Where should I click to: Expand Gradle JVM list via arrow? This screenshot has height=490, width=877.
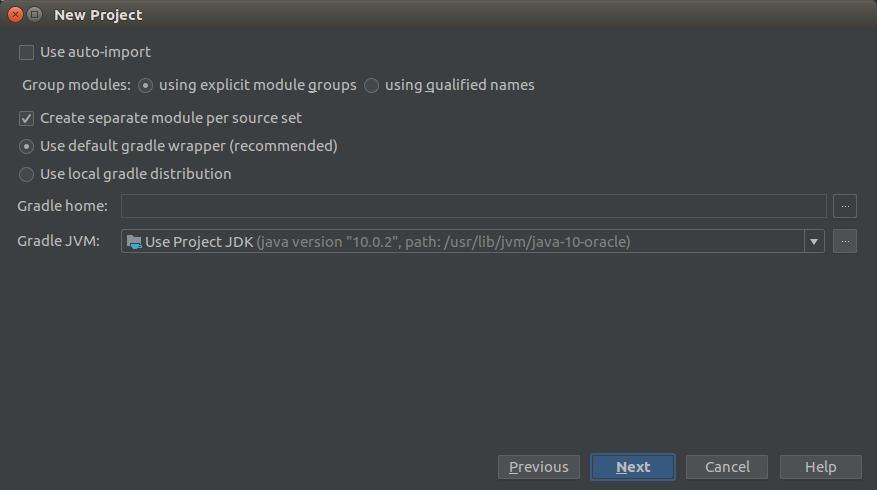click(x=814, y=241)
